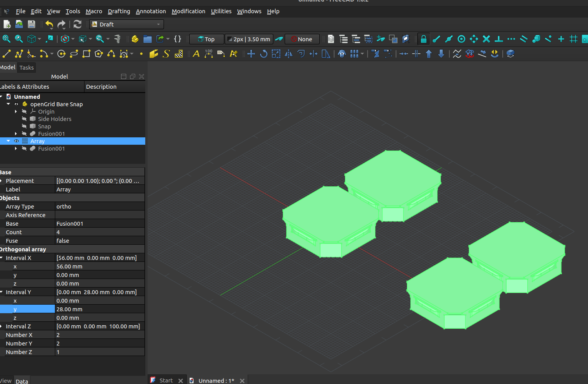The height and width of the screenshot is (384, 588).
Task: Click the Fit All zoom icon
Action: [7, 39]
